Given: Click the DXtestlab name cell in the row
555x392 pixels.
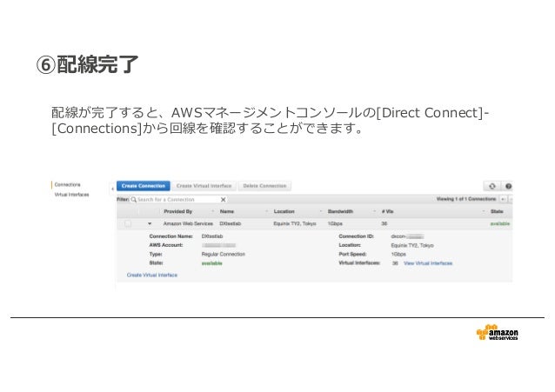Looking at the screenshot, I should [230, 223].
